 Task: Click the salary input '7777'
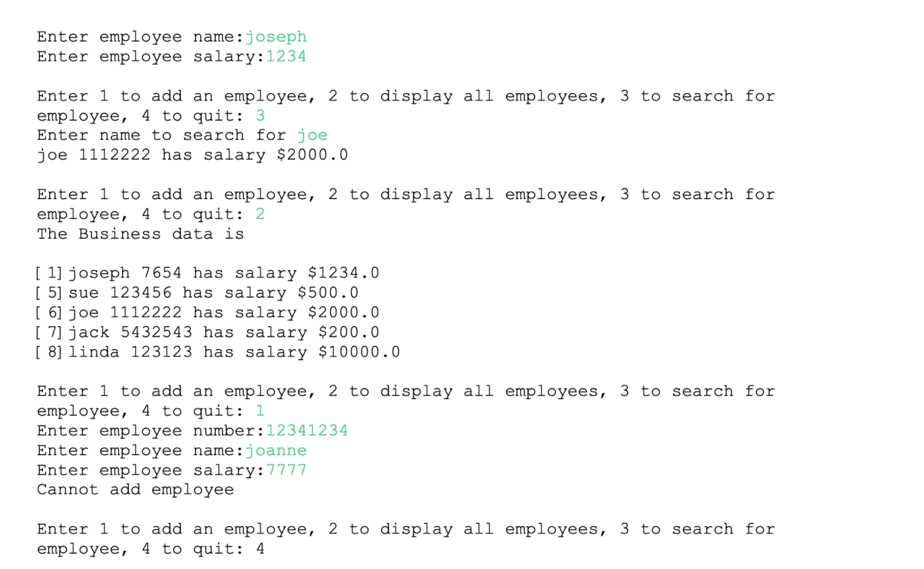coord(286,470)
